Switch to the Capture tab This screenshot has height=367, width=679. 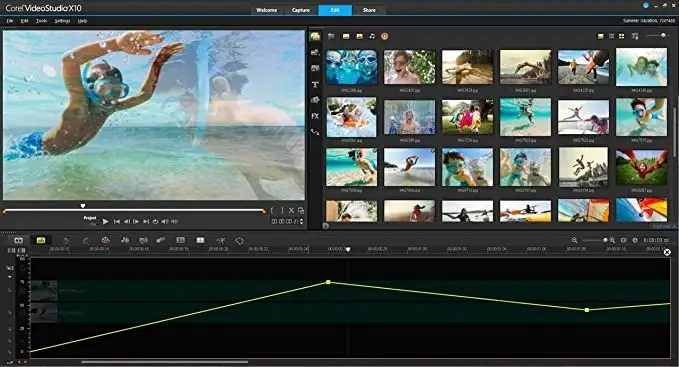click(x=301, y=10)
